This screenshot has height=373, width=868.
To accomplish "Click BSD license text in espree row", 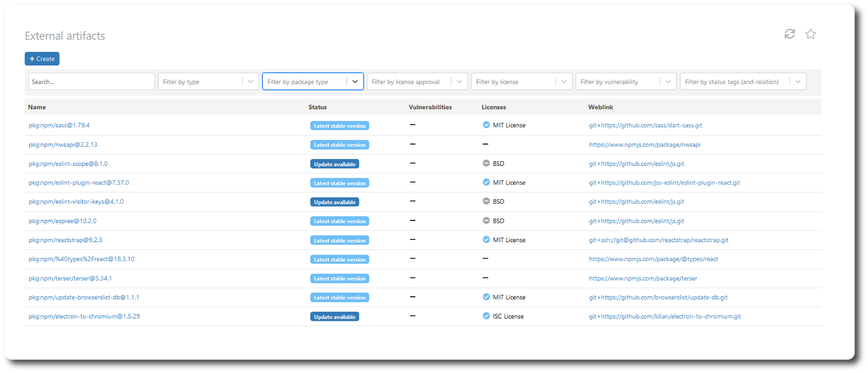I will 499,221.
